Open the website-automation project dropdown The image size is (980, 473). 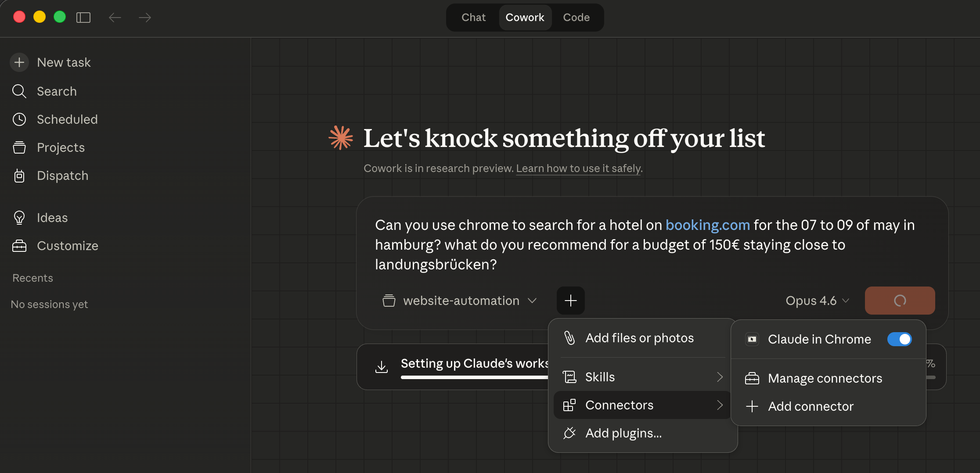click(460, 301)
